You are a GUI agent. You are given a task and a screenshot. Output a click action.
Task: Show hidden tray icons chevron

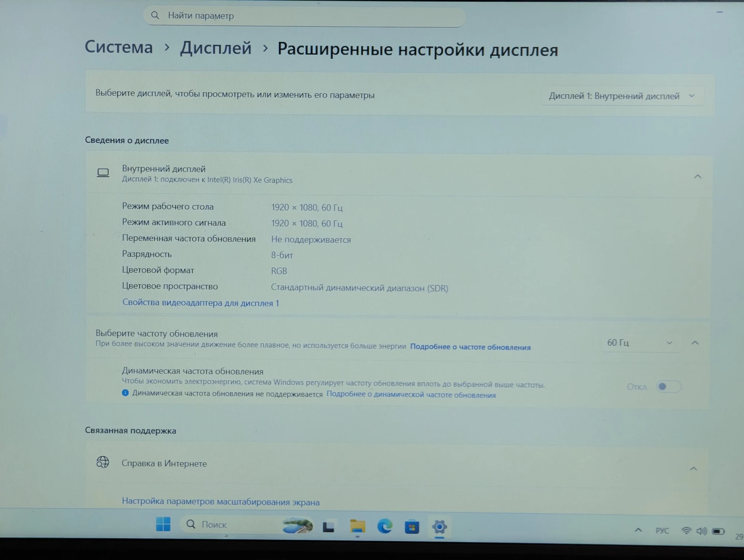coord(638,530)
